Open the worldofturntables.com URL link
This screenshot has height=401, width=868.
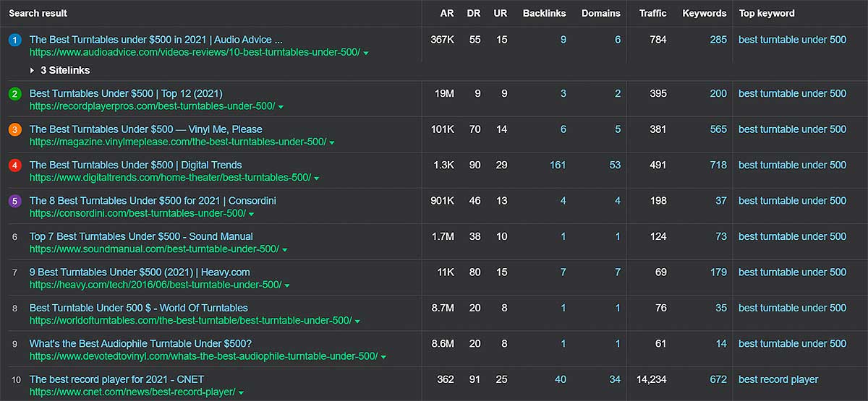(191, 321)
